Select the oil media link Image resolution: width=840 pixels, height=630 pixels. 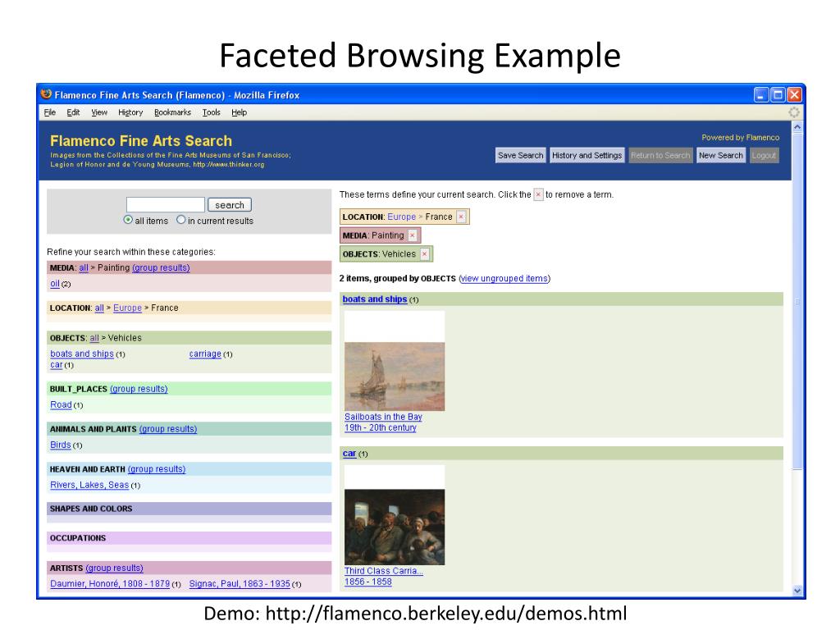[x=55, y=283]
